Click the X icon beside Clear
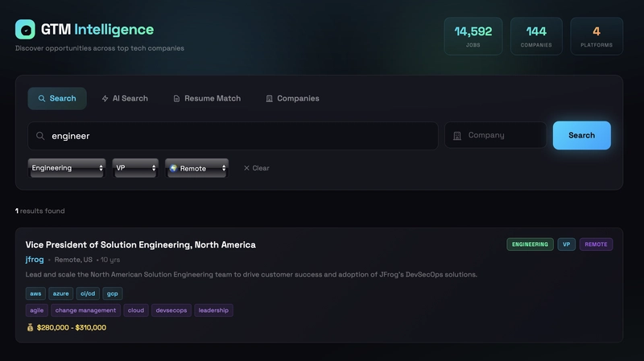 coord(246,168)
